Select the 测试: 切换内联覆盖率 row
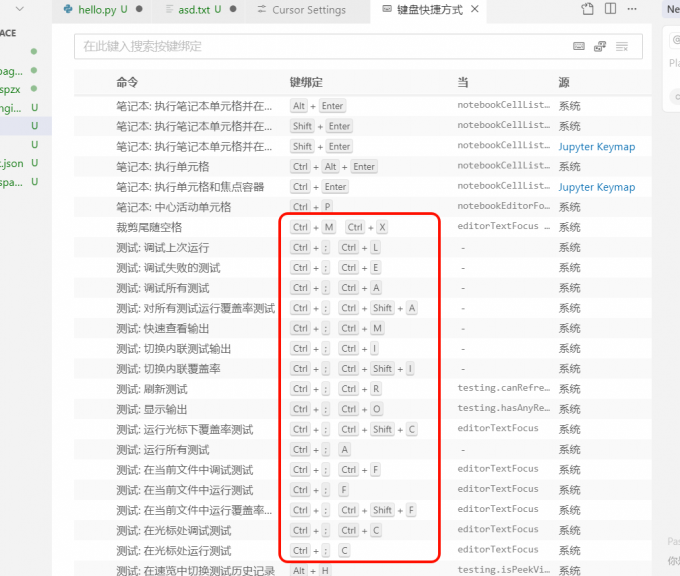 (x=363, y=369)
